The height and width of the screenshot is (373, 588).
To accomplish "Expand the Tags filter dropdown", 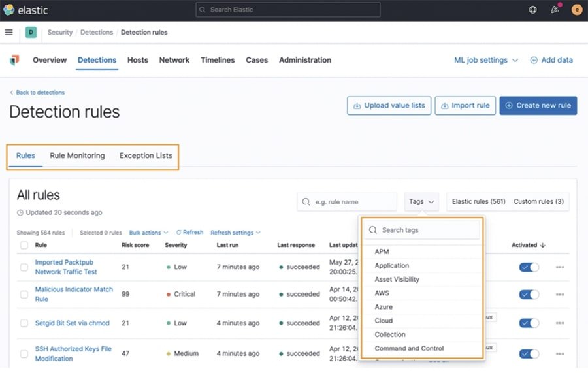I will (421, 202).
